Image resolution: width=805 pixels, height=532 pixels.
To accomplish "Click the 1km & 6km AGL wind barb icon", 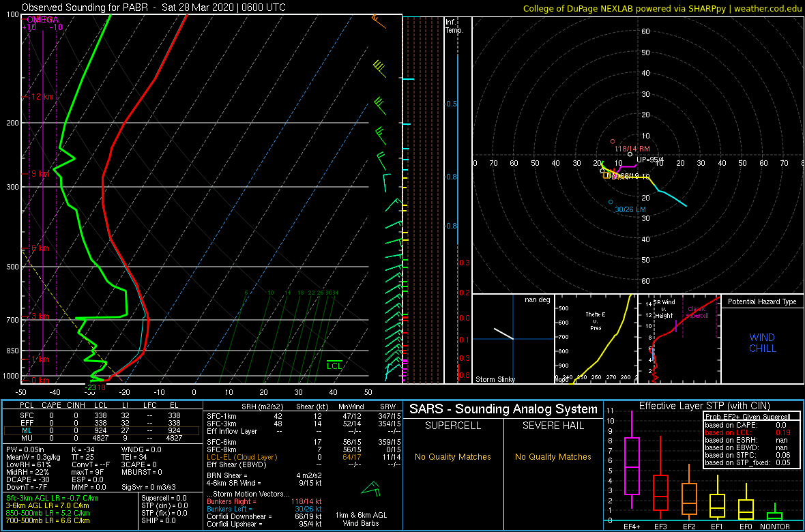I will pos(370,489).
